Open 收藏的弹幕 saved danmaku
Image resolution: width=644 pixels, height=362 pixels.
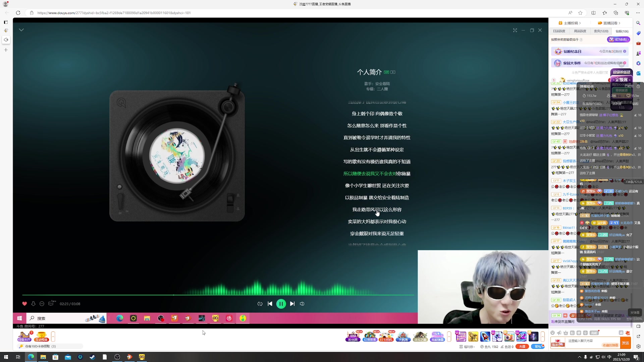610,345
